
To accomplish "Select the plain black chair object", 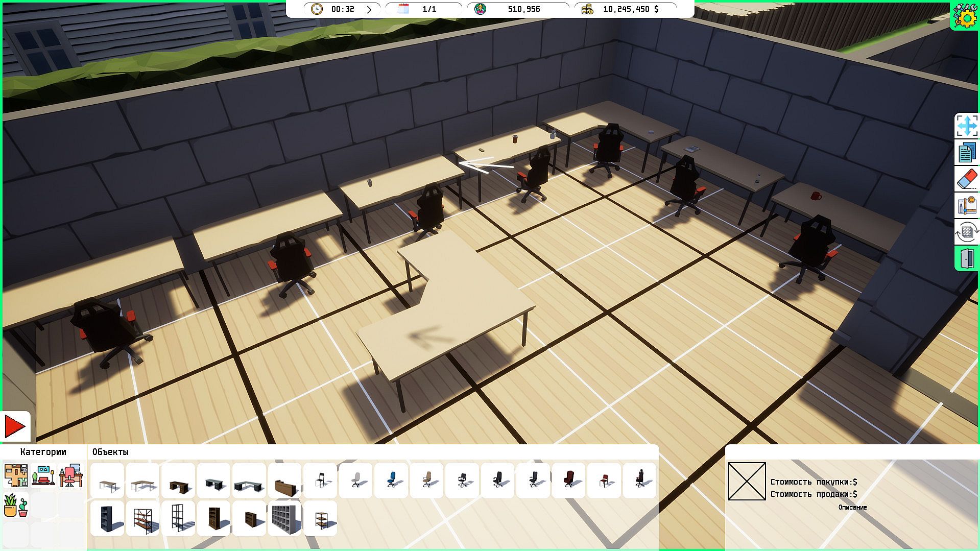I will (x=321, y=481).
